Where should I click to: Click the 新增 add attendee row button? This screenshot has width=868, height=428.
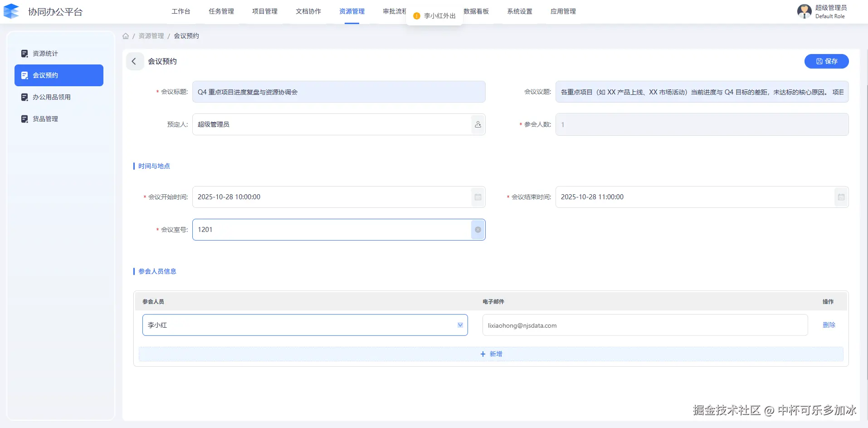(491, 354)
